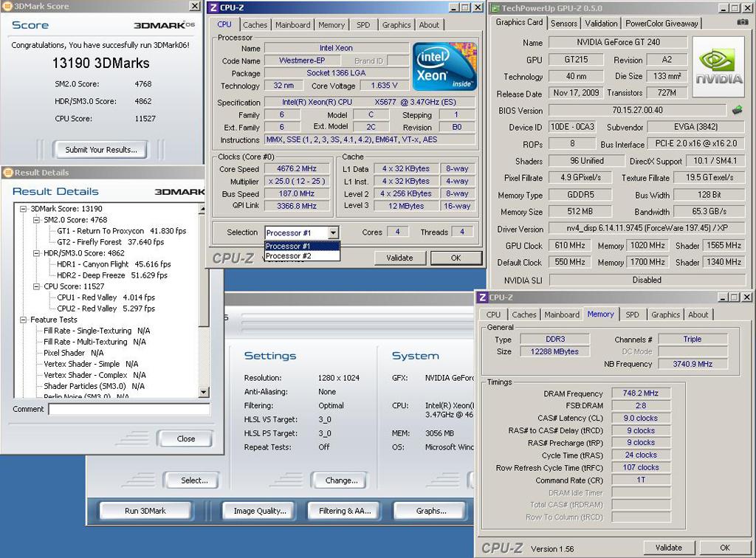The height and width of the screenshot is (558, 756).
Task: Click Validate in the top CPU-Z window
Action: 399,258
